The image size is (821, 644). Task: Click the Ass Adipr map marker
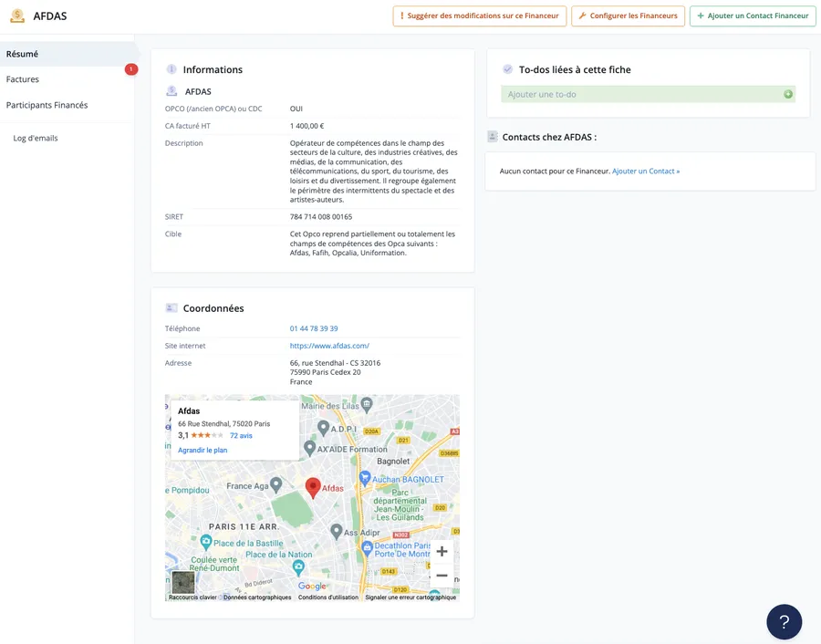(x=337, y=532)
